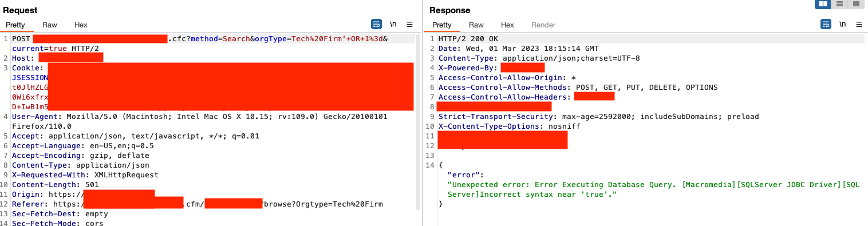The image size is (868, 226).
Task: Switch to single combined panel layout icon
Action: coord(856,4)
